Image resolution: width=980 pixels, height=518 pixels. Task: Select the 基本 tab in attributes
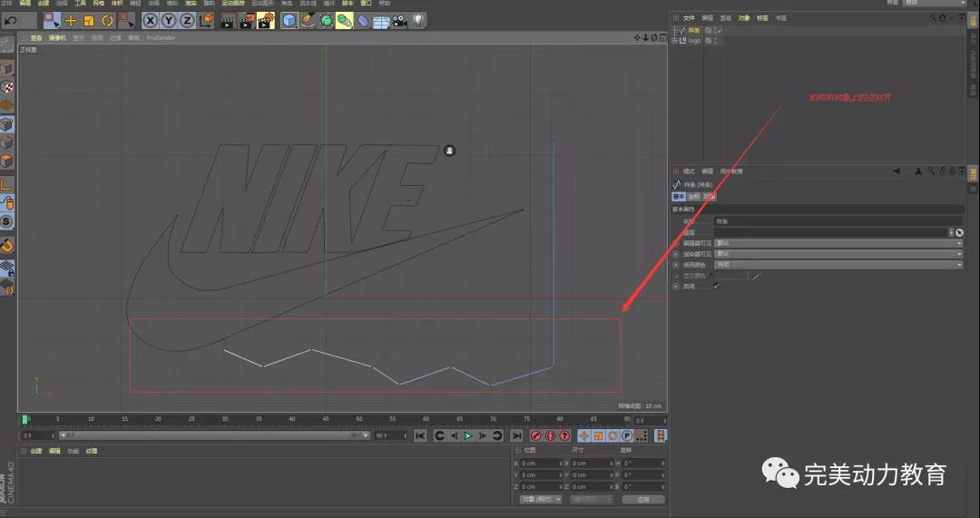679,196
